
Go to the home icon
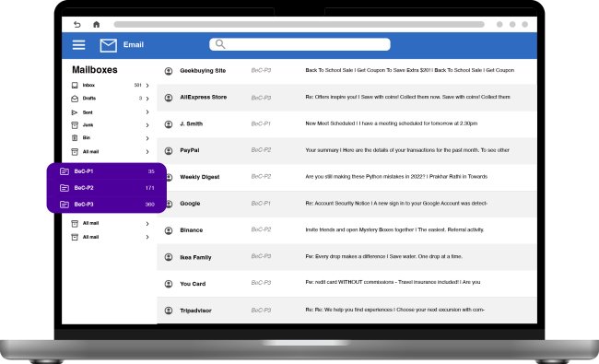tap(96, 25)
